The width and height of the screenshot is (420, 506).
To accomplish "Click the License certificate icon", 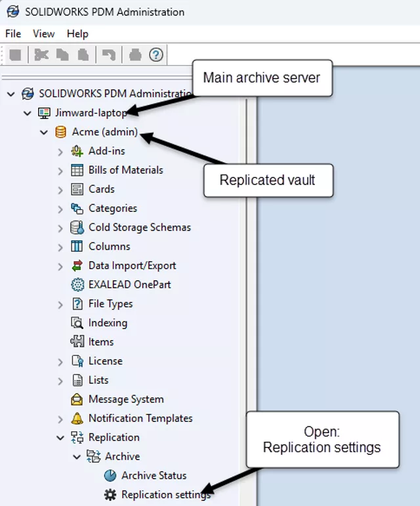I will [77, 361].
